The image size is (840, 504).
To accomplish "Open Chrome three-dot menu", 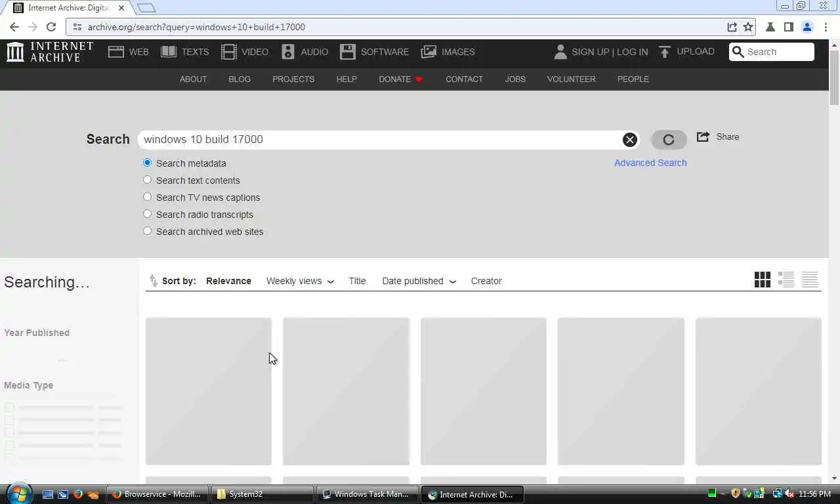I will click(x=826, y=27).
